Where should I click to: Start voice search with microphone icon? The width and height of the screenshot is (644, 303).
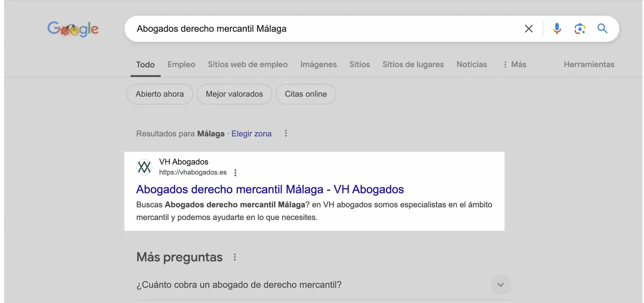click(x=557, y=29)
